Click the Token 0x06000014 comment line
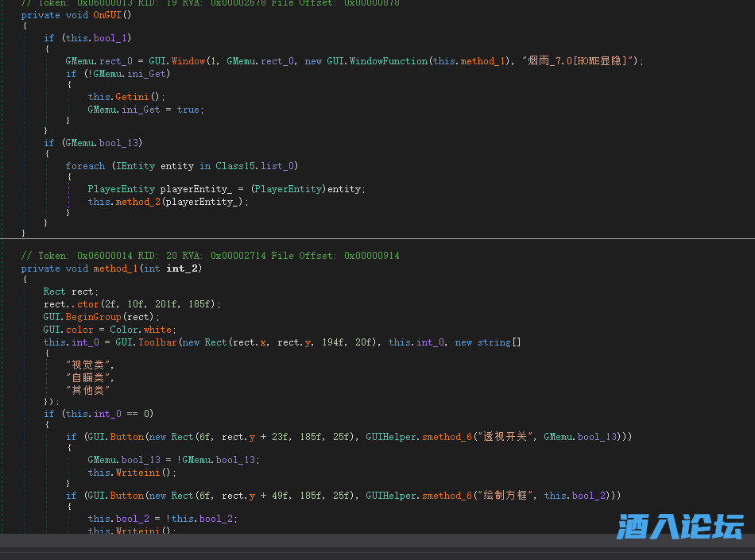 [211, 256]
